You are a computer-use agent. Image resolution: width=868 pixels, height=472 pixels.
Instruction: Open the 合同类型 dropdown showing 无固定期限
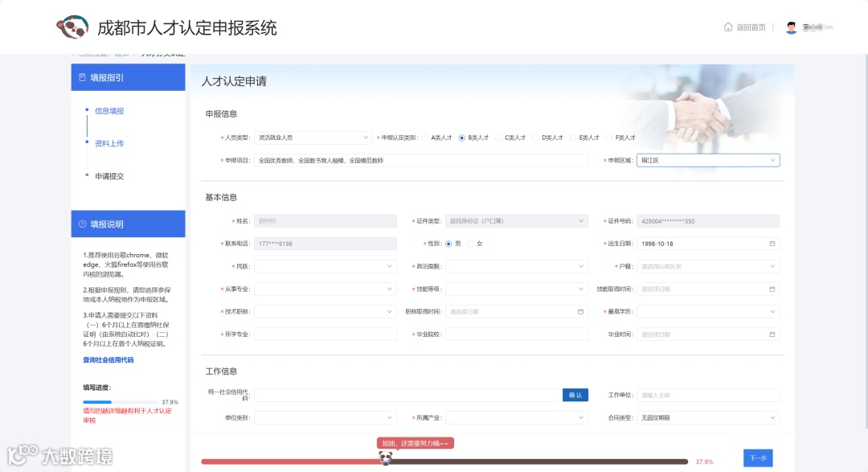point(708,417)
